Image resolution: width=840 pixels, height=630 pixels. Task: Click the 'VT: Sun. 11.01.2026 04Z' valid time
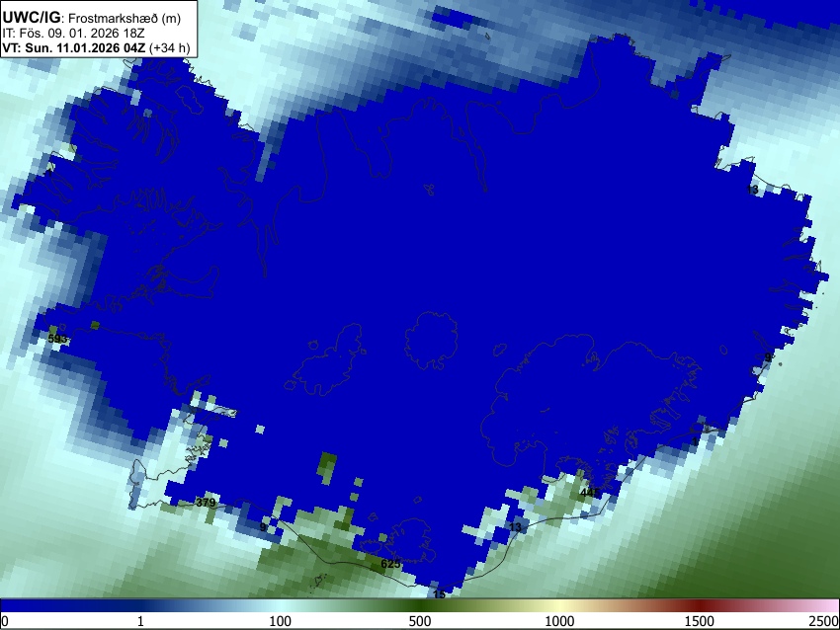coord(74,47)
